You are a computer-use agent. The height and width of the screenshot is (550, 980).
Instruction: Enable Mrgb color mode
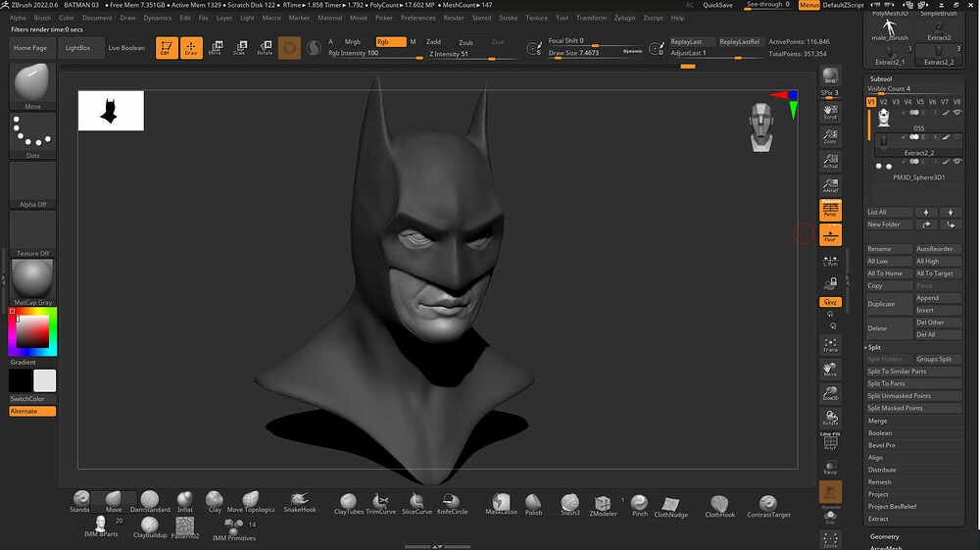coord(353,42)
